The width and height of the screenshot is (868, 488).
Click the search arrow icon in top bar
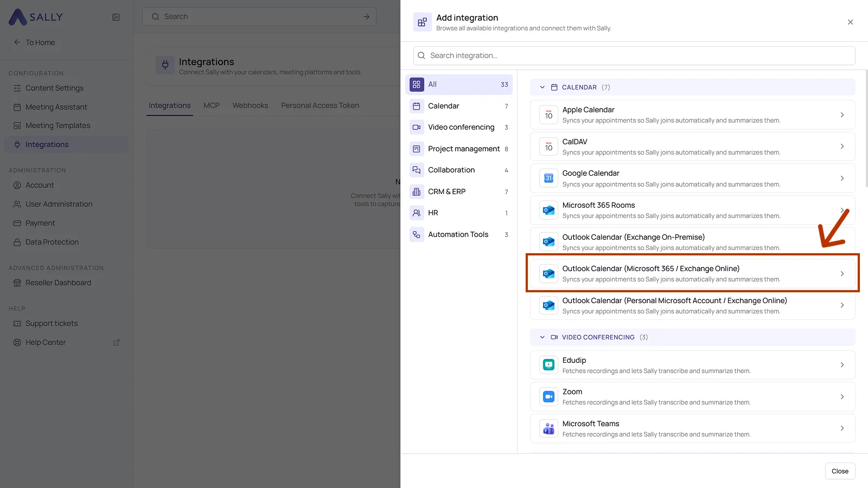pyautogui.click(x=367, y=16)
